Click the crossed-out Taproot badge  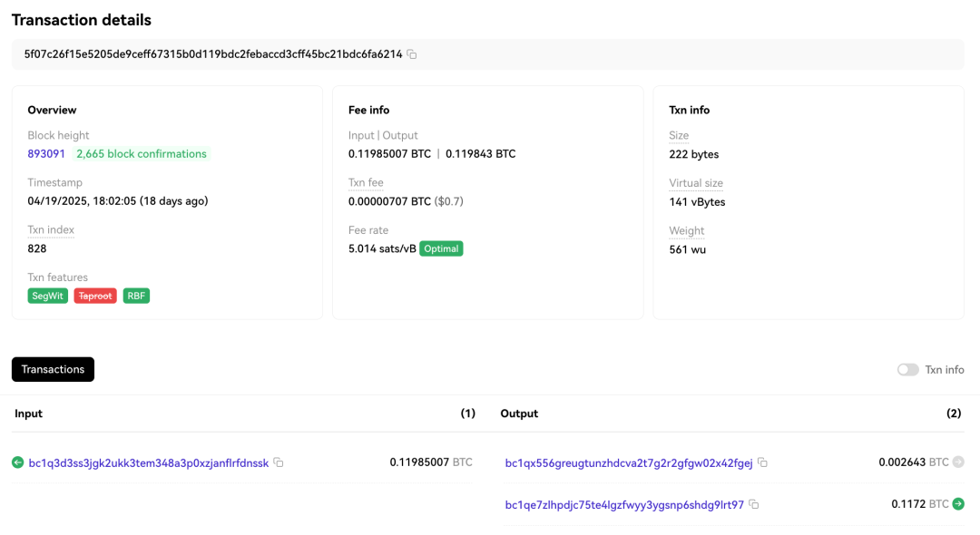pos(95,296)
